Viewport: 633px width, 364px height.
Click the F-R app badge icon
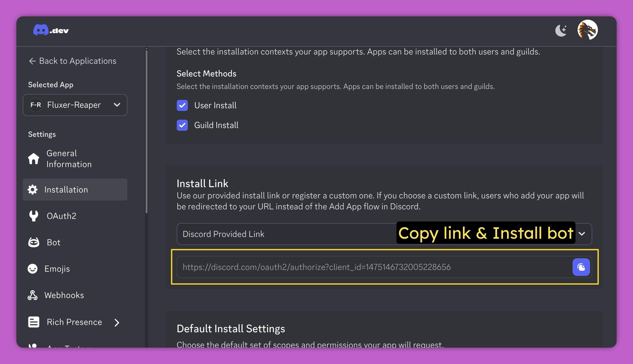point(35,105)
